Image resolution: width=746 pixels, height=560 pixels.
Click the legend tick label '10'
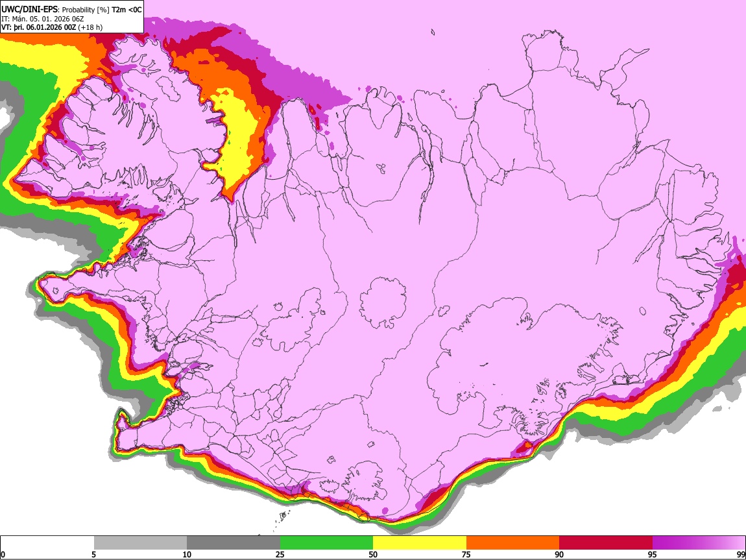(187, 554)
